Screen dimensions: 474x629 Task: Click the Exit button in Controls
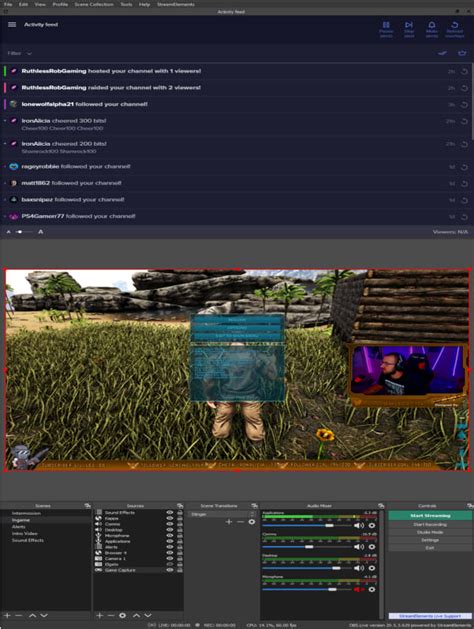(x=430, y=548)
